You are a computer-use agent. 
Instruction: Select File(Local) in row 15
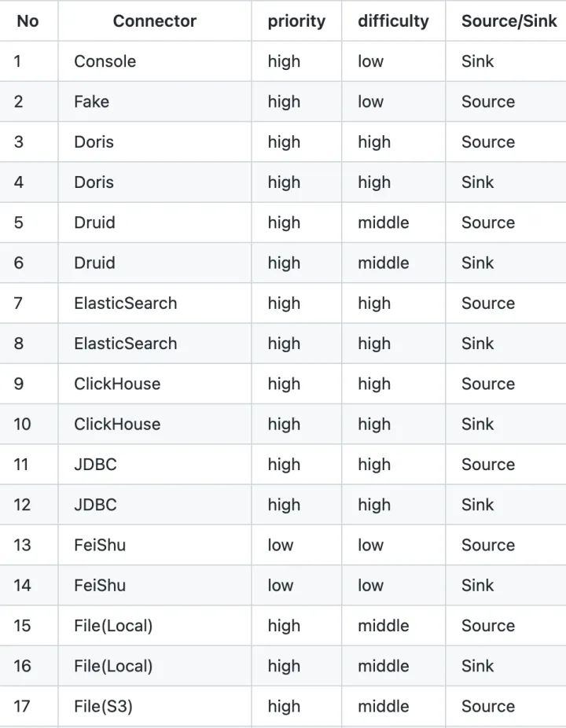113,626
